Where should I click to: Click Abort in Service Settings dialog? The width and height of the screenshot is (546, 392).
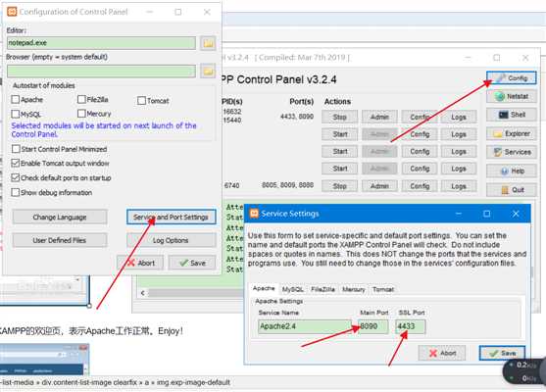[442, 353]
